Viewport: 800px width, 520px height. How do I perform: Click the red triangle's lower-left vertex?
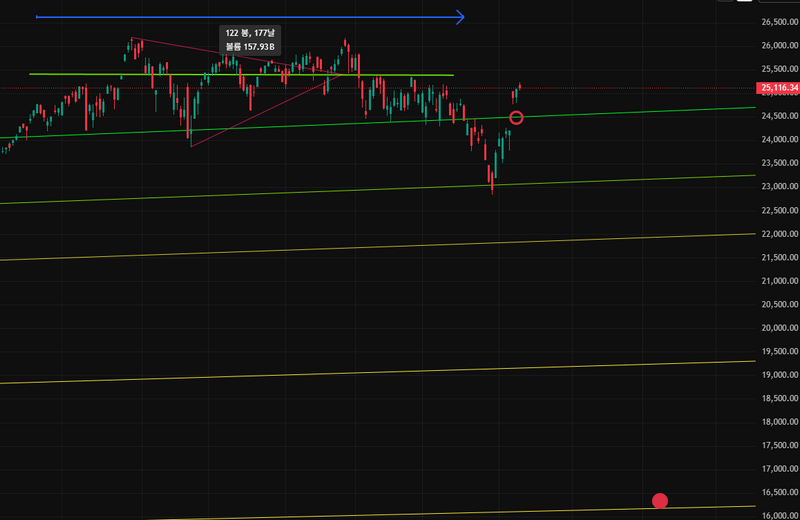[190, 146]
